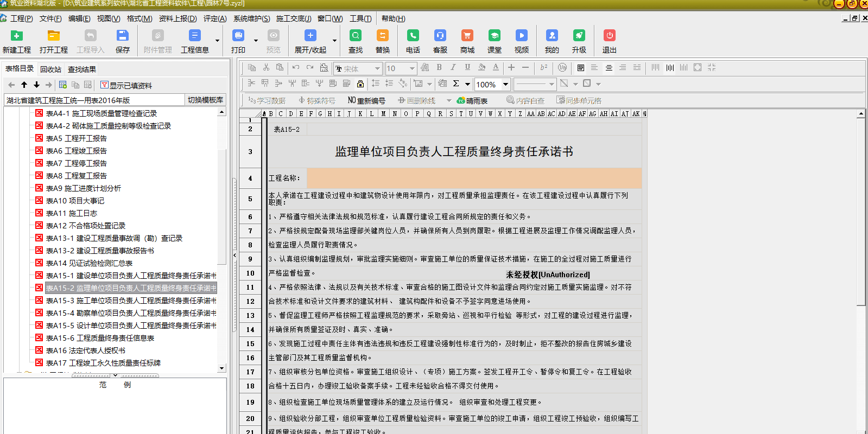Toggle the cell lock icon

pyautogui.click(x=360, y=84)
